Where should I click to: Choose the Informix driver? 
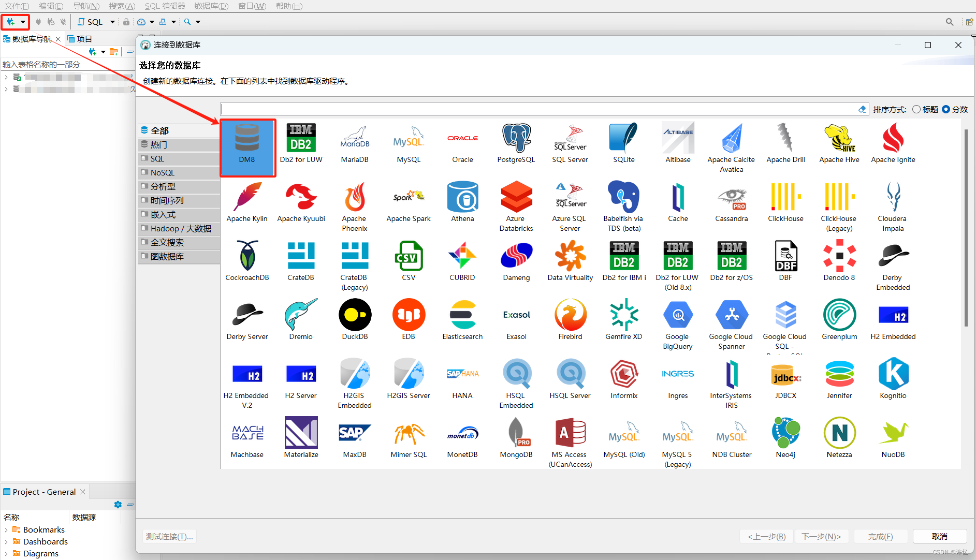[624, 379]
